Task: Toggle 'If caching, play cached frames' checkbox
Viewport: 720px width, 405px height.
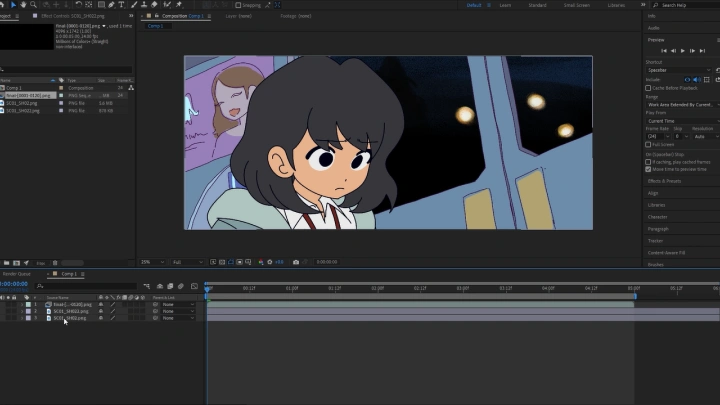Action: coord(648,162)
